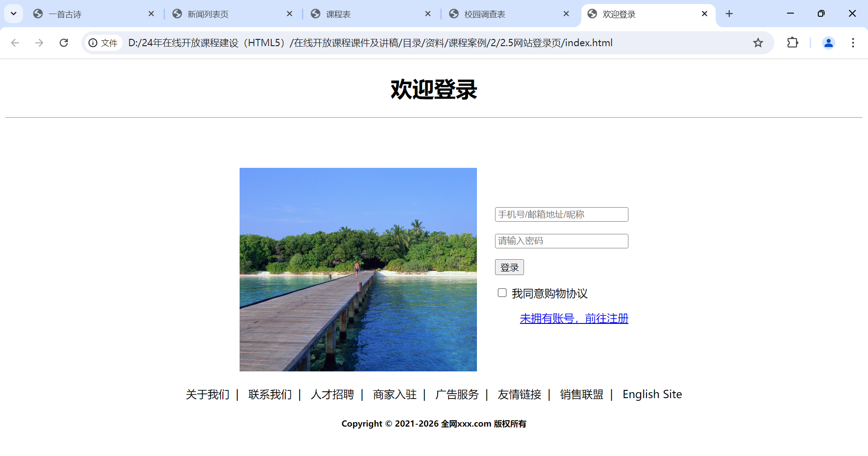This screenshot has width=868, height=456.
Task: Minimize the browser window
Action: pyautogui.click(x=790, y=14)
